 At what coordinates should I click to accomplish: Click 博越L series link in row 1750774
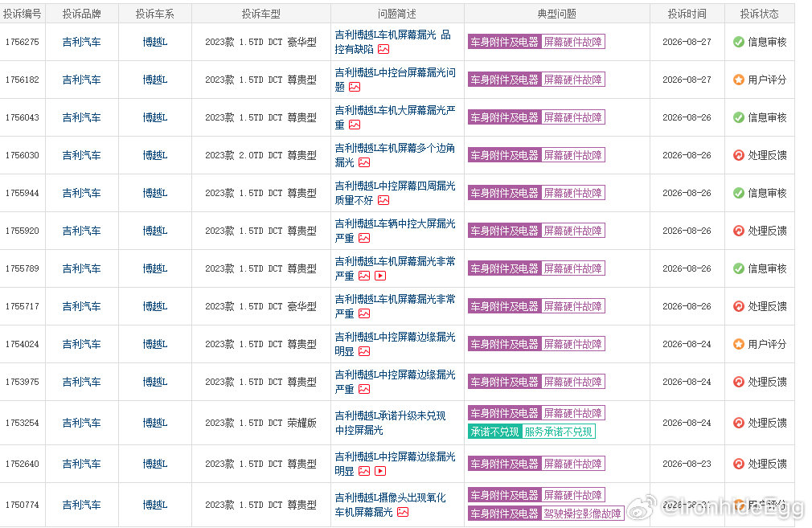click(155, 505)
